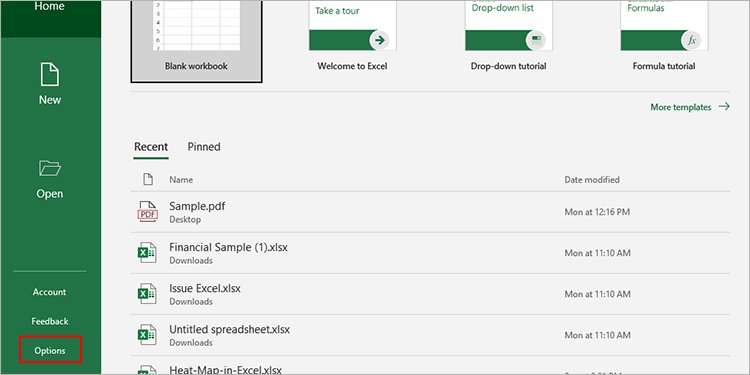This screenshot has width=750, height=375.
Task: Click the arrow icon on Take a tour
Action: [380, 40]
